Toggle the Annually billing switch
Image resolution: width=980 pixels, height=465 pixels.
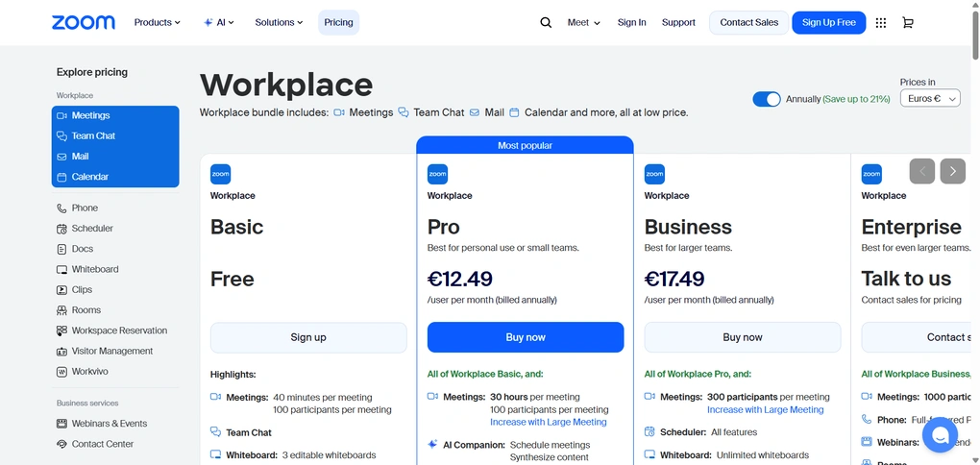(767, 99)
